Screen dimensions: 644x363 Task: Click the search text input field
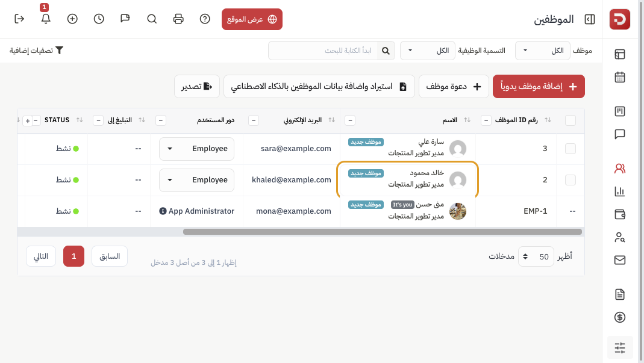pyautogui.click(x=323, y=51)
